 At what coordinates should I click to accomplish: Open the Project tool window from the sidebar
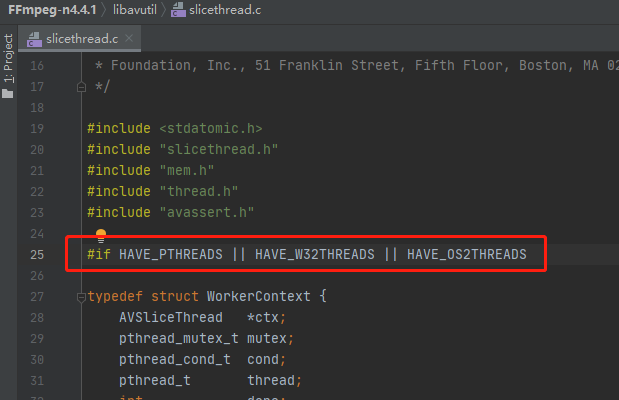point(8,68)
